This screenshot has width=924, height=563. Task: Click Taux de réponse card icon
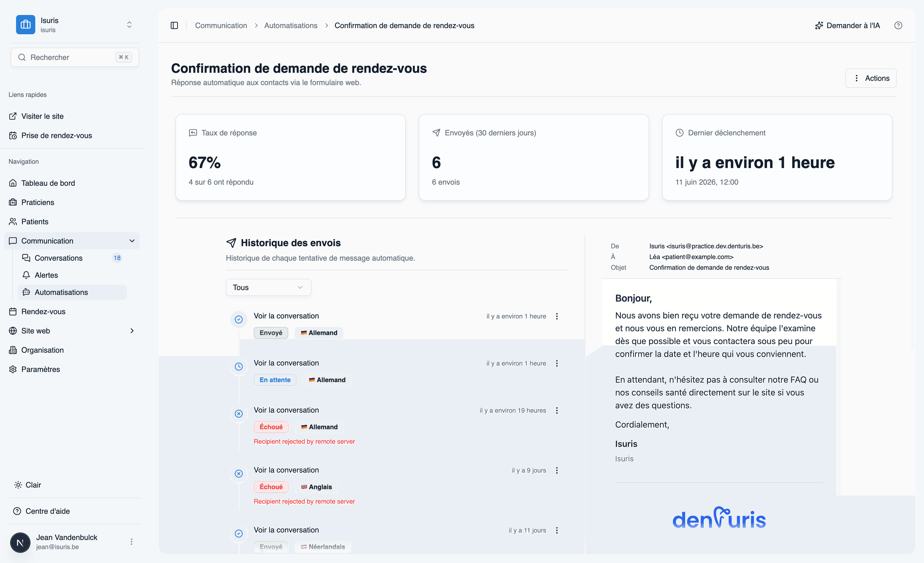tap(193, 133)
